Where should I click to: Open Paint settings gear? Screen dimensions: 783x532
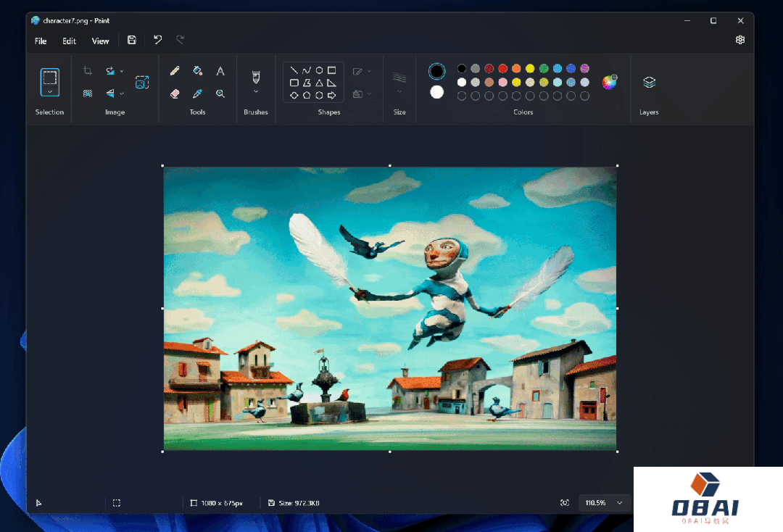(739, 40)
